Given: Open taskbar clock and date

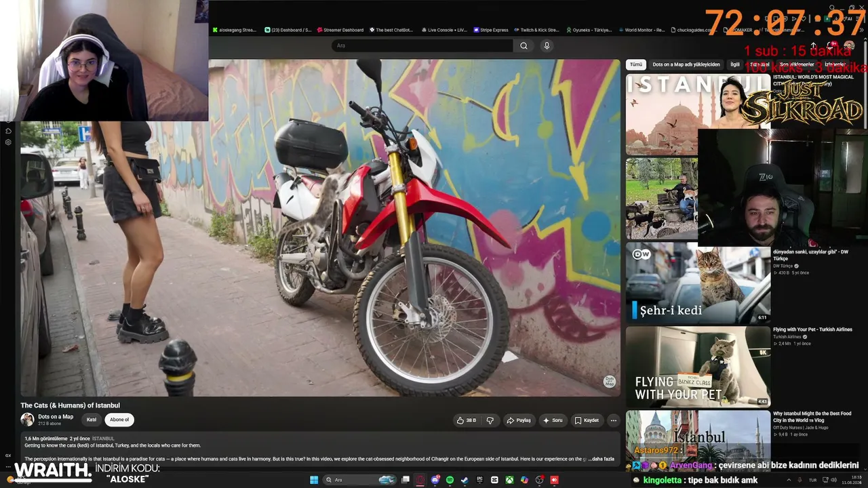Looking at the screenshot, I should tap(852, 480).
